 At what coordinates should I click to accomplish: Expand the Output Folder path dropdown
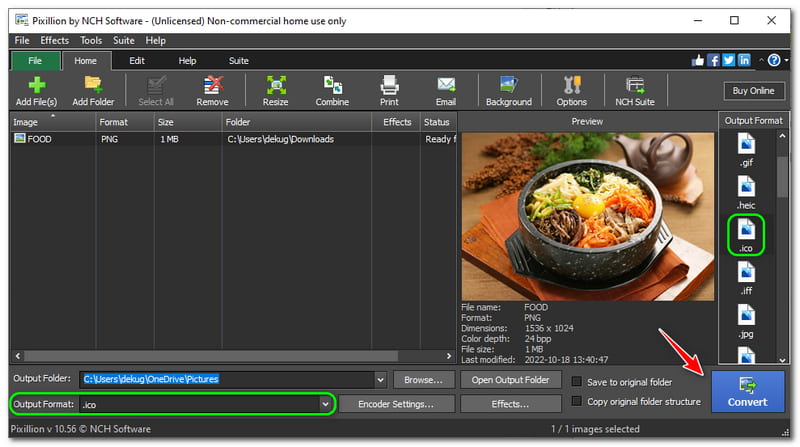coord(379,380)
